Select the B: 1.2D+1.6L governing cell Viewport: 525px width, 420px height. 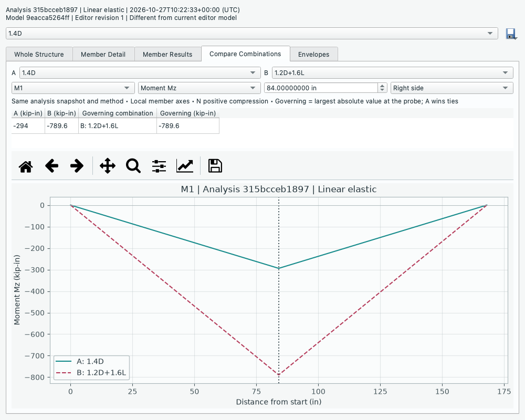(118, 126)
